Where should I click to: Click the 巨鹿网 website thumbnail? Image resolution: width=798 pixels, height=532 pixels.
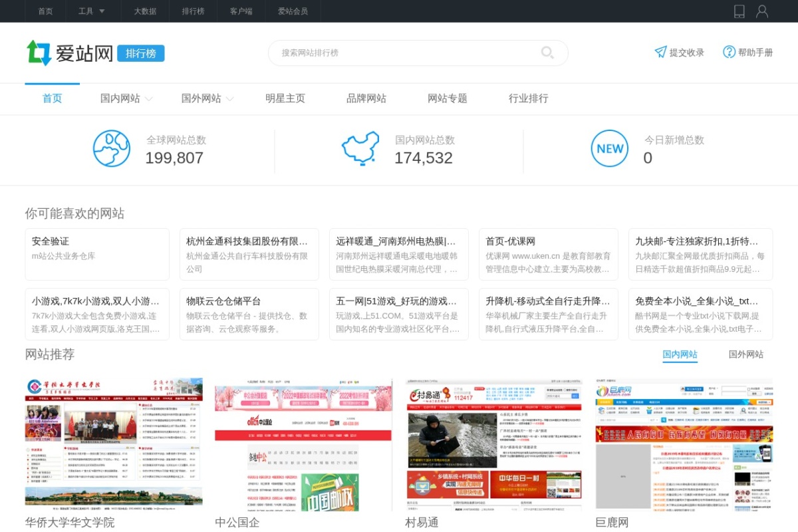click(x=684, y=444)
